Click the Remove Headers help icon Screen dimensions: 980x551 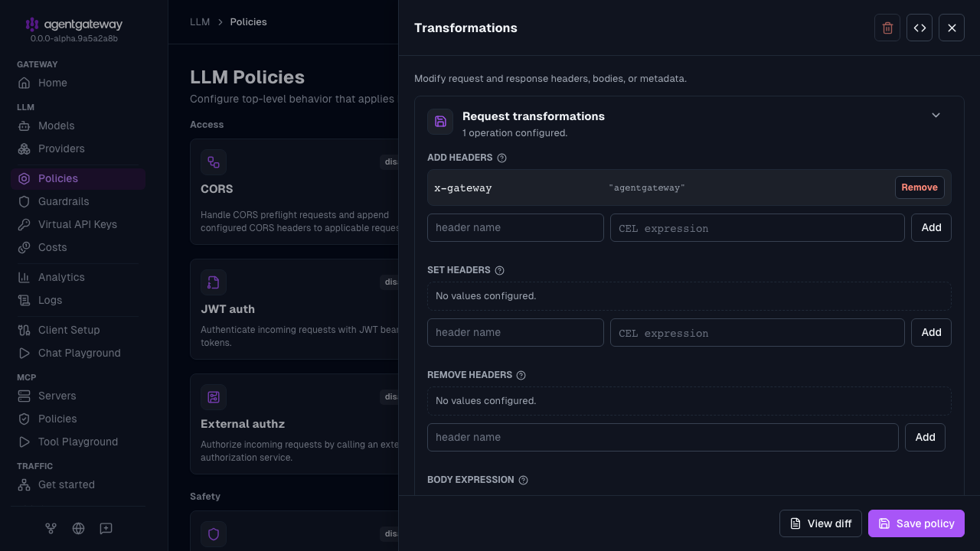[x=521, y=375]
